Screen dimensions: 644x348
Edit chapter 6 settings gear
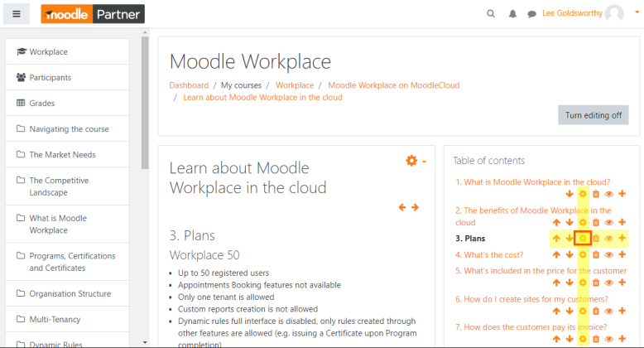click(583, 311)
